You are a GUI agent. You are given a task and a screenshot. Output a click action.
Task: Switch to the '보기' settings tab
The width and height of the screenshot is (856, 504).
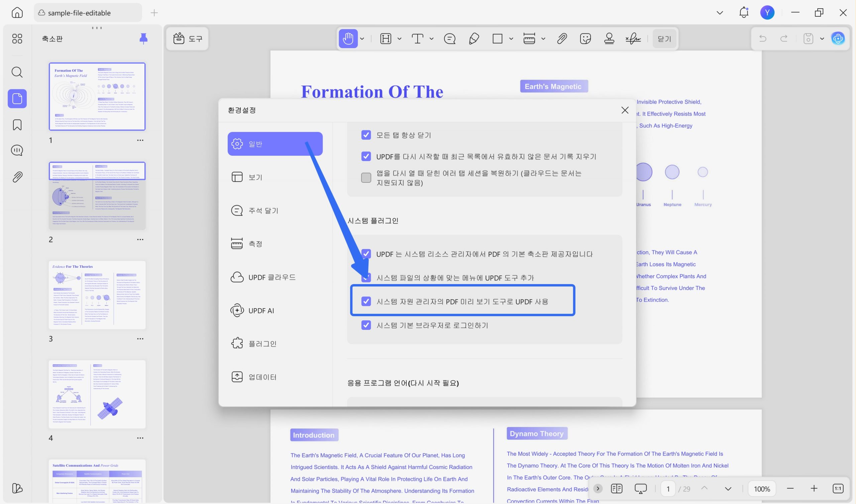[275, 177]
